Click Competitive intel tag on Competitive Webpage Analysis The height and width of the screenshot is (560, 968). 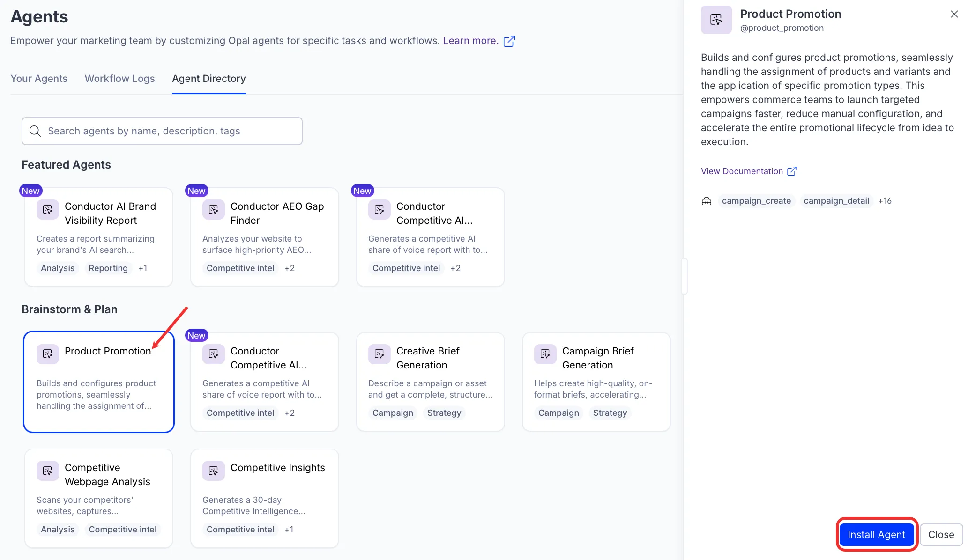(x=123, y=530)
